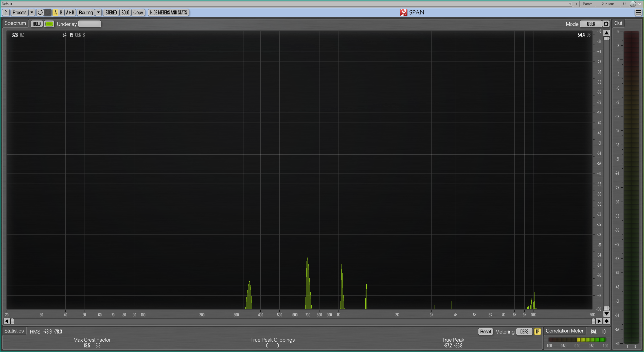Image resolution: width=644 pixels, height=352 pixels.
Task: Open the Underlay selector
Action: [x=90, y=24]
